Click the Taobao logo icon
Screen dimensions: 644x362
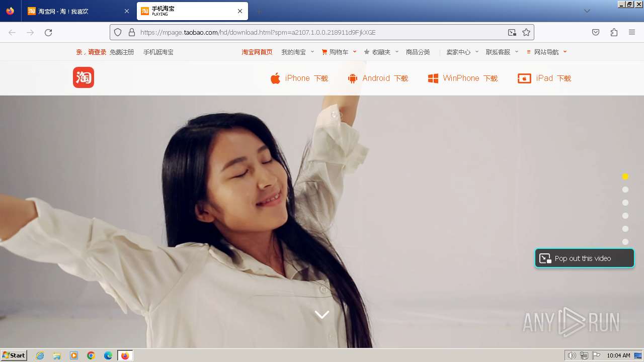click(x=84, y=77)
